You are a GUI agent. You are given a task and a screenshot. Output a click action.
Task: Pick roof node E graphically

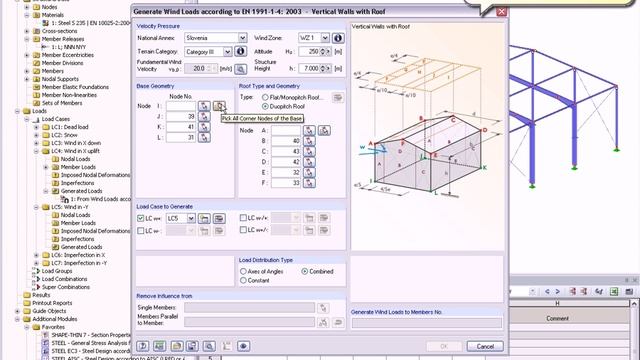tap(309, 173)
